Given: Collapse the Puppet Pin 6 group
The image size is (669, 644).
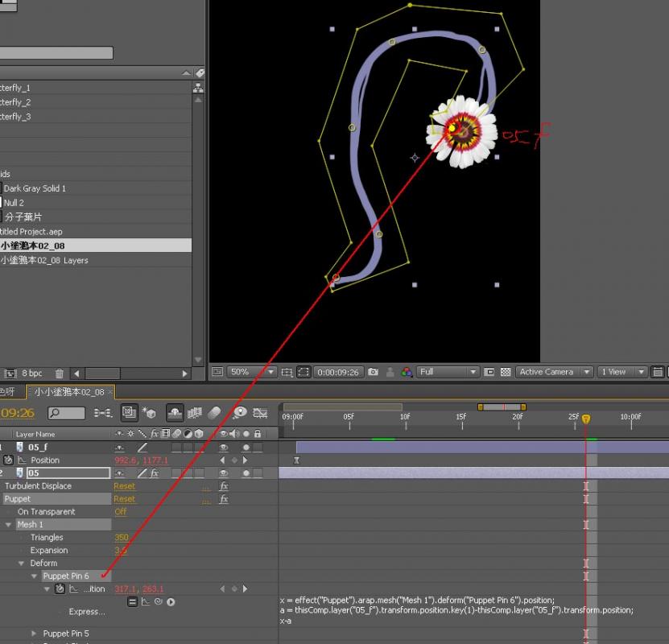Looking at the screenshot, I should pyautogui.click(x=35, y=576).
